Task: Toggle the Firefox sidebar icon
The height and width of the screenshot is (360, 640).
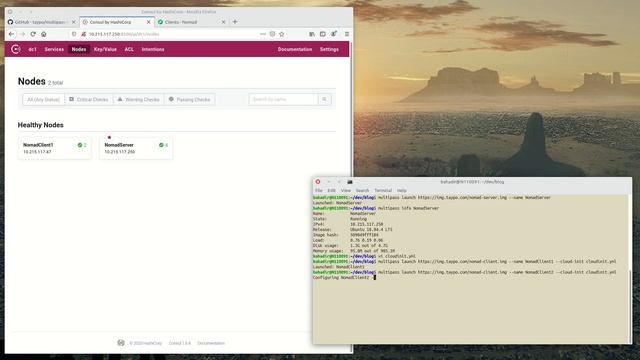Action: pyautogui.click(x=322, y=34)
